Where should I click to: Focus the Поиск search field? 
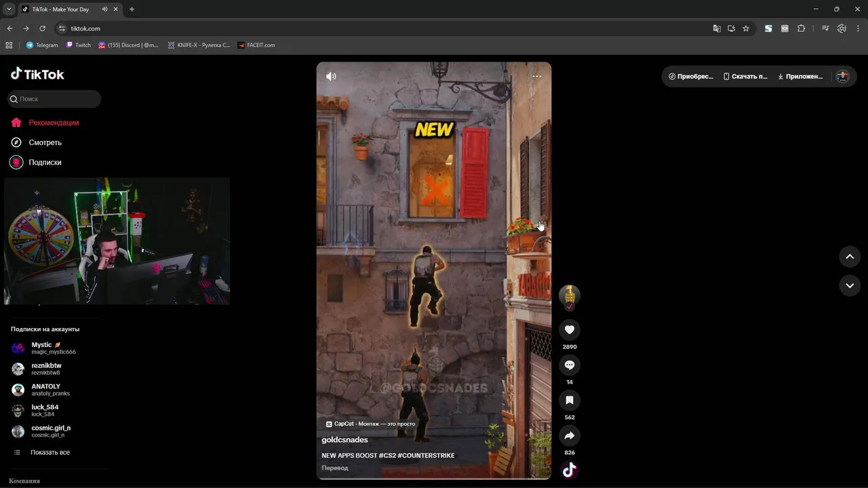[x=54, y=99]
